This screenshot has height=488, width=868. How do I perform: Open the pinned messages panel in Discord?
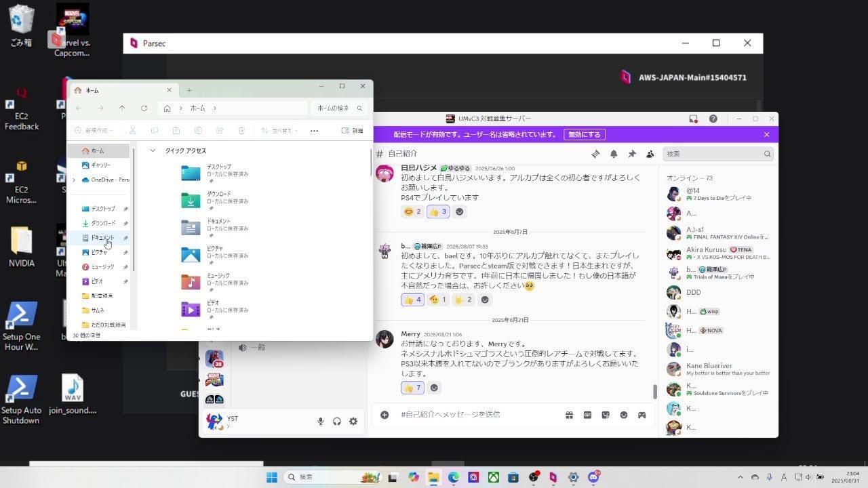coord(632,154)
